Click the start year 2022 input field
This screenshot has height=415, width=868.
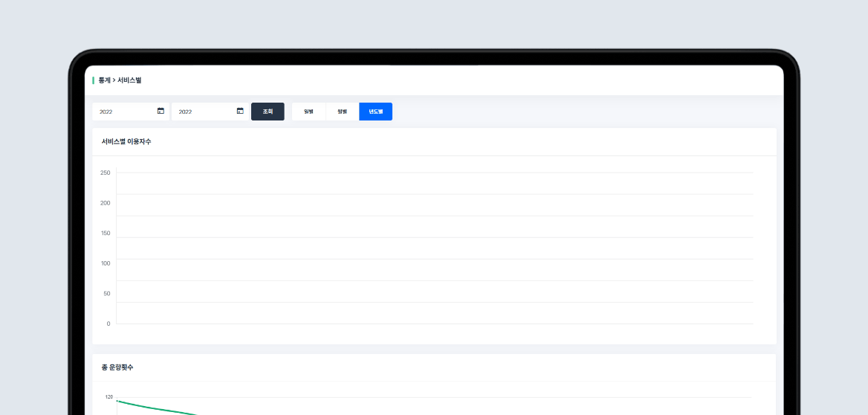(125, 112)
